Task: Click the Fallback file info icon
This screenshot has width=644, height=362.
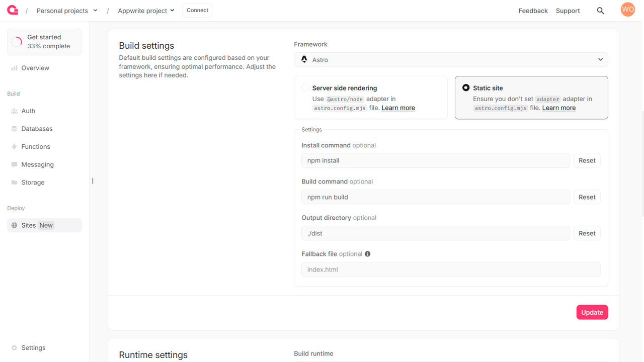Action: (367, 254)
